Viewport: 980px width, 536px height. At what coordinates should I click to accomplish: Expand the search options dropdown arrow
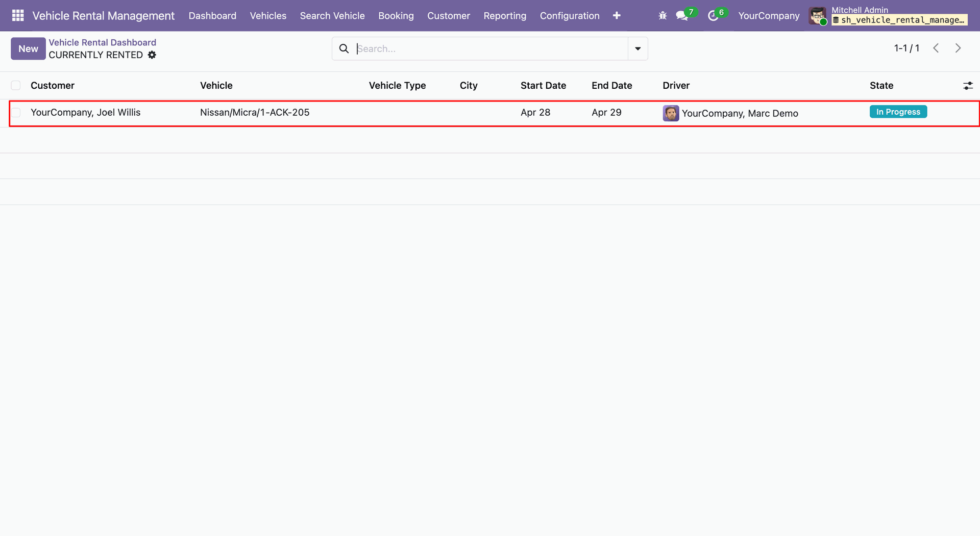tap(638, 48)
